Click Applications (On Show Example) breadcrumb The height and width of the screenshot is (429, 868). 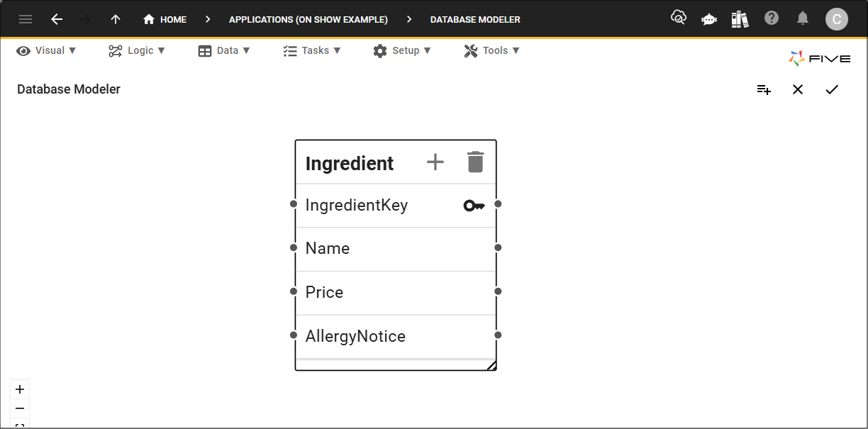pos(308,19)
